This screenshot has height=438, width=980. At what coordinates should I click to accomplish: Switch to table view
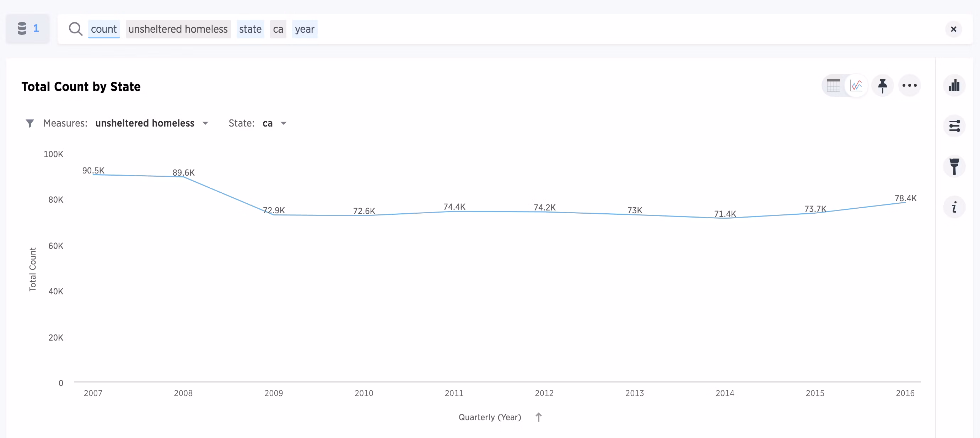click(x=833, y=86)
